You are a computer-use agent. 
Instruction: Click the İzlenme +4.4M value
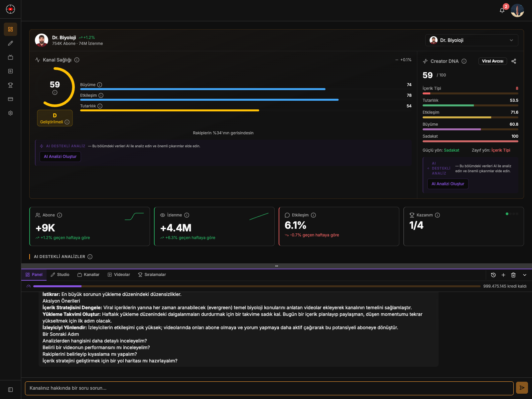point(176,228)
